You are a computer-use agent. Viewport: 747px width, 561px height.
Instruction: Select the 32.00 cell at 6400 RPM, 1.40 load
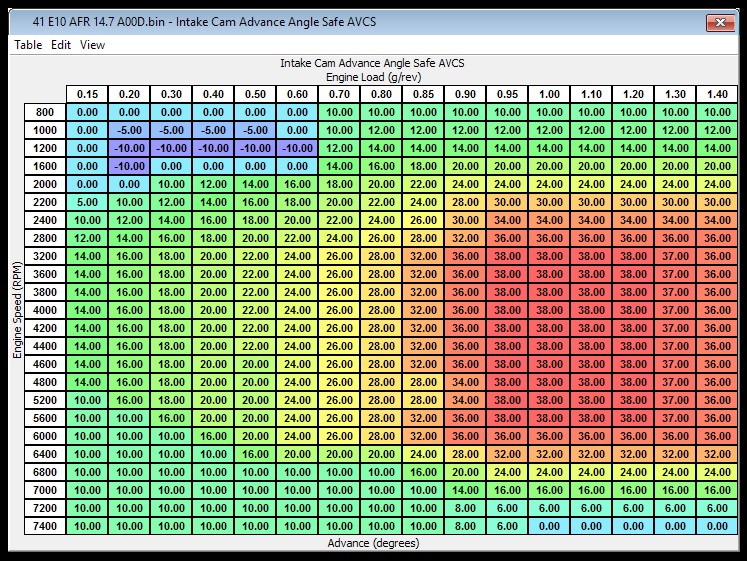(x=716, y=454)
